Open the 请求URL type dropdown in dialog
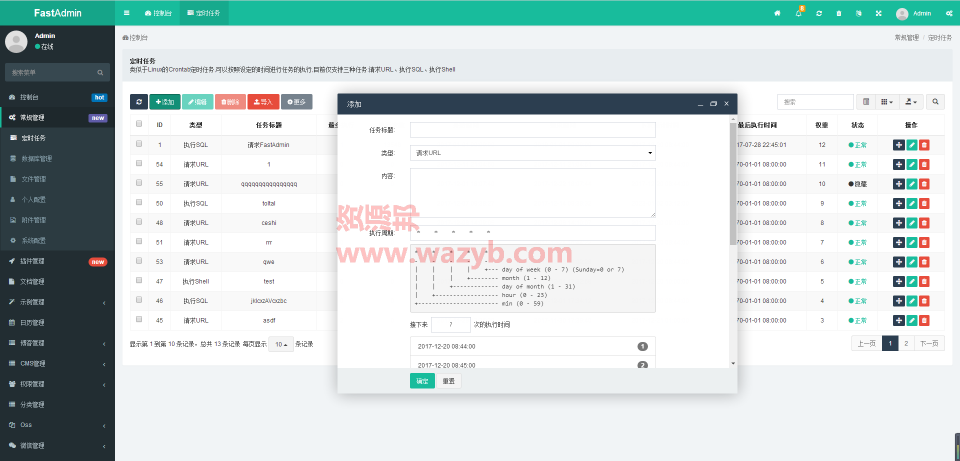Screen dimensions: 960x461 pyautogui.click(x=533, y=153)
